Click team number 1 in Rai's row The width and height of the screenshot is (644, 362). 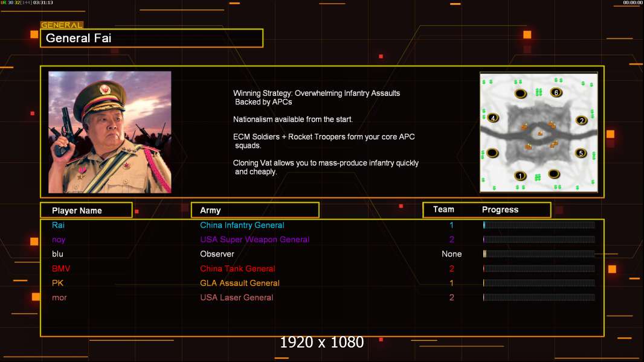[451, 225]
